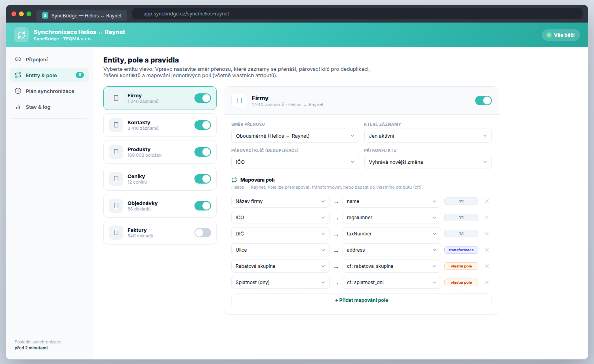Image resolution: width=594 pixels, height=364 pixels.
Task: Click the Produkty entity icon
Action: tap(116, 152)
